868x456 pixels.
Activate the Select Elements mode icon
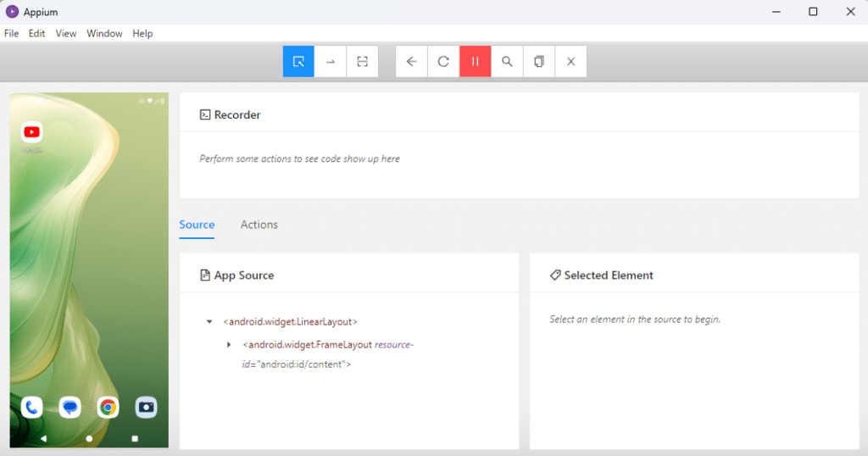[x=298, y=62]
